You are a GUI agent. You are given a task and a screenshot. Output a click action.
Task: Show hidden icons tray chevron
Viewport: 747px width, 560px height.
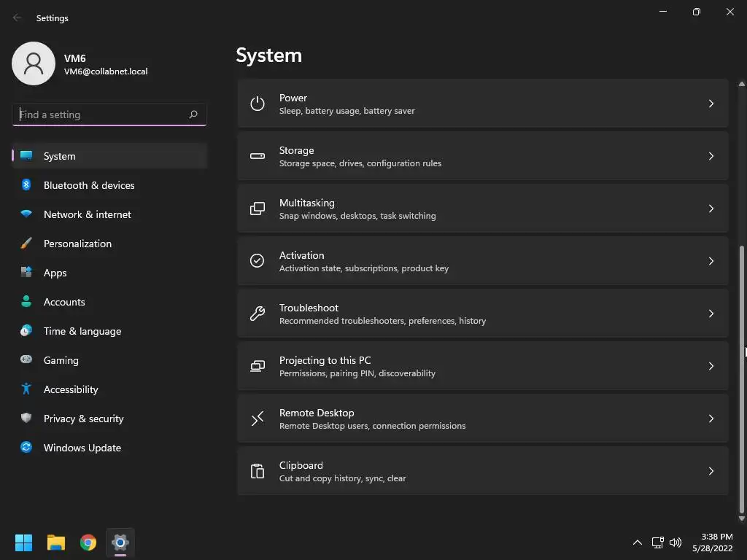637,542
